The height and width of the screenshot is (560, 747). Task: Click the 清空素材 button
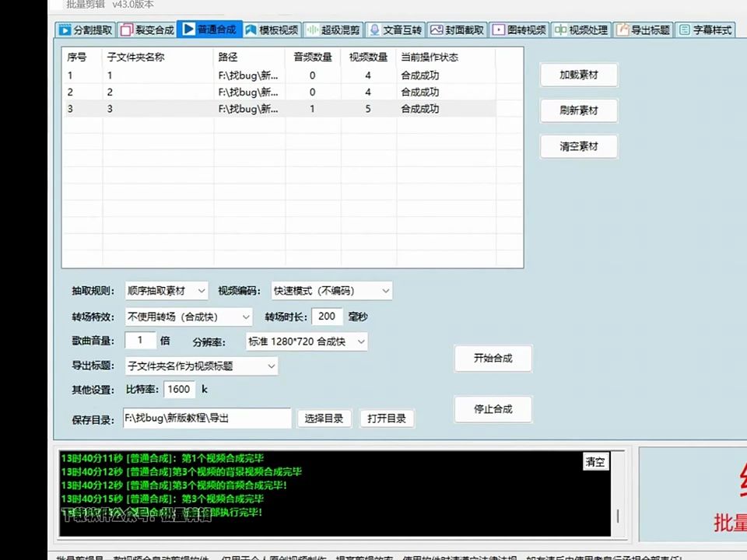579,146
